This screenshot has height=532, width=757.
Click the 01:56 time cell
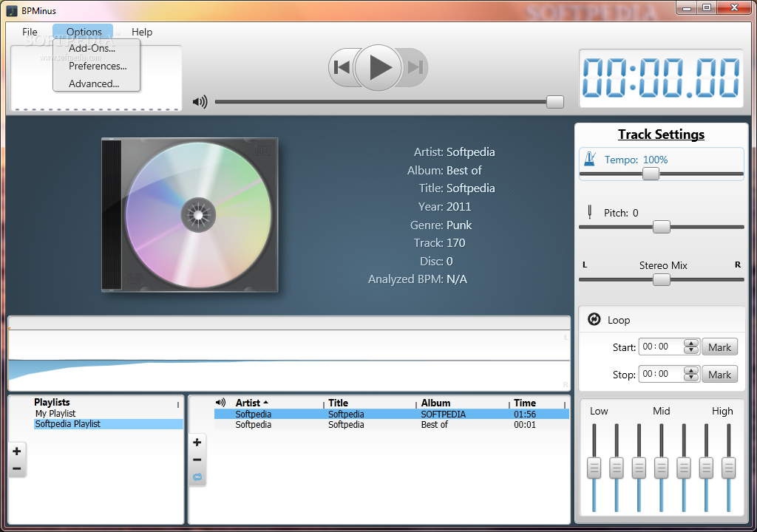pos(525,414)
